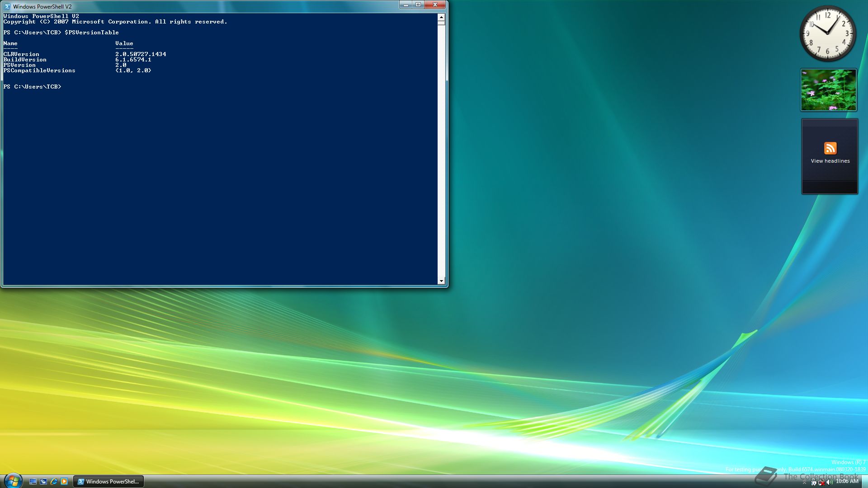This screenshot has height=488, width=868.
Task: Open the network disconnected tray icon
Action: tap(821, 482)
